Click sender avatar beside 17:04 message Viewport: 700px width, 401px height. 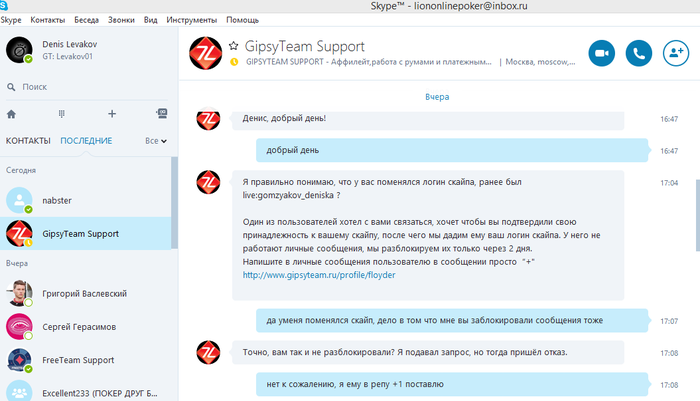(x=208, y=182)
